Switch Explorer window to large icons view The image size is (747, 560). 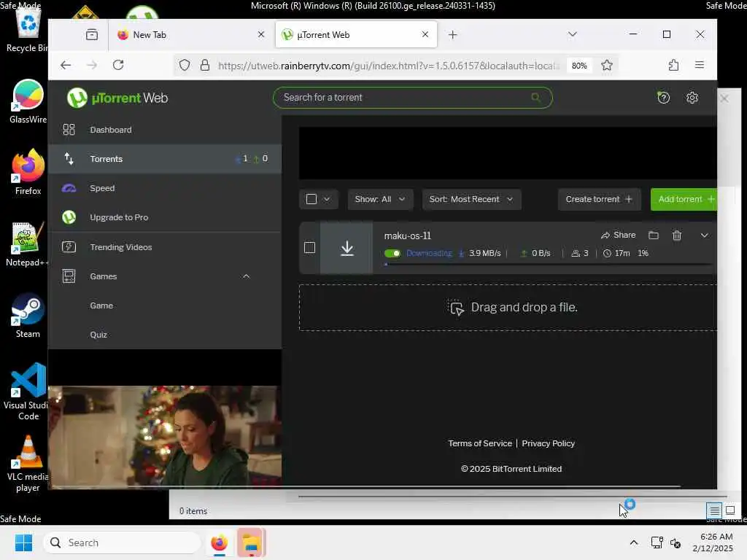point(729,511)
